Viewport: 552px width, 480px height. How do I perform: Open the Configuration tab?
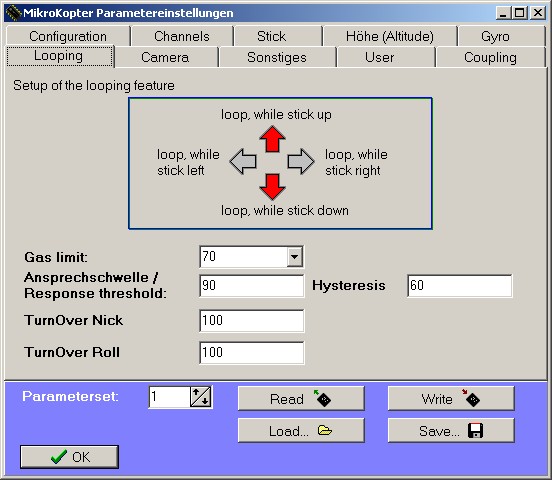pyautogui.click(x=68, y=36)
